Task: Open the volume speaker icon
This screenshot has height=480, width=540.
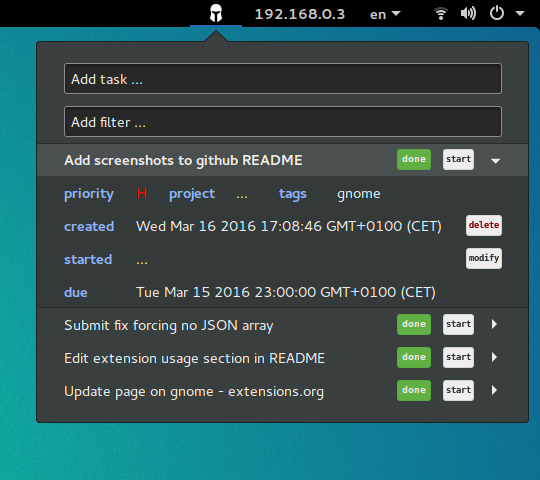Action: pos(468,13)
